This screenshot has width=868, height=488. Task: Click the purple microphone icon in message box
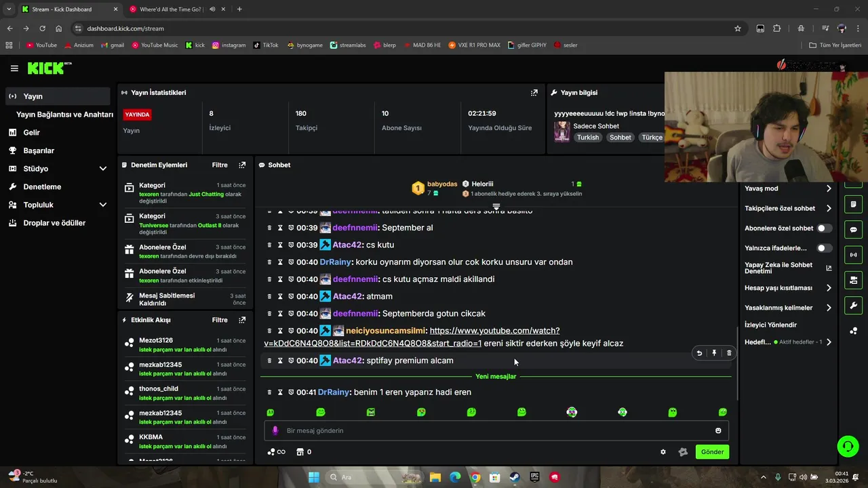(x=275, y=430)
